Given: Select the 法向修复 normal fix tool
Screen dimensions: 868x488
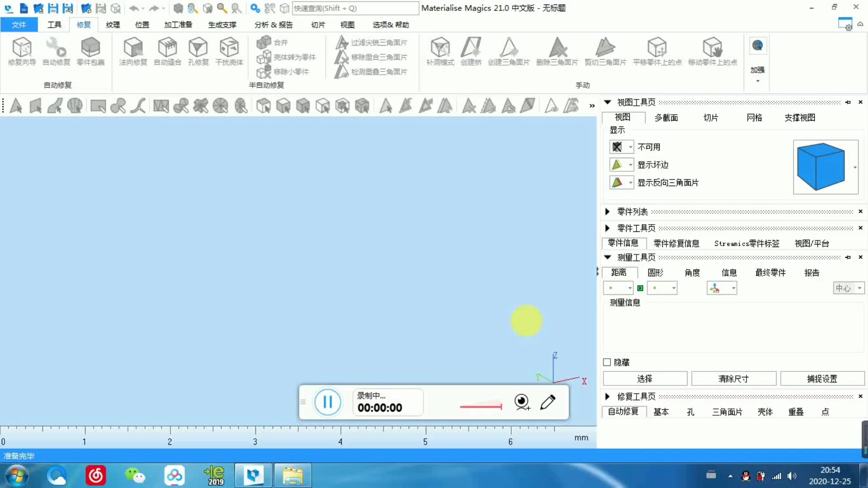Looking at the screenshot, I should pyautogui.click(x=133, y=51).
